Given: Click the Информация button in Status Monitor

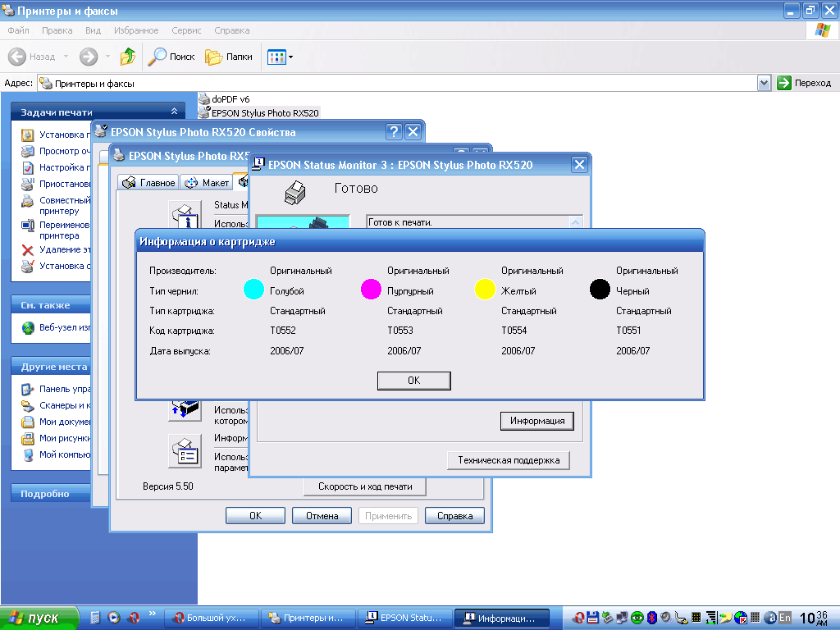Looking at the screenshot, I should pyautogui.click(x=536, y=421).
